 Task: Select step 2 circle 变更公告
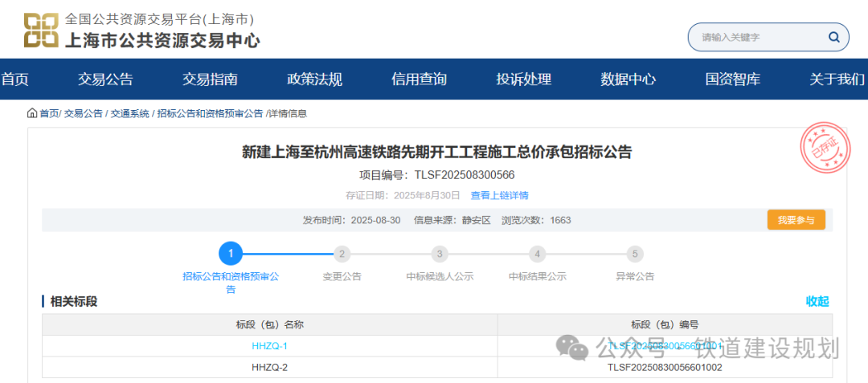pyautogui.click(x=342, y=254)
